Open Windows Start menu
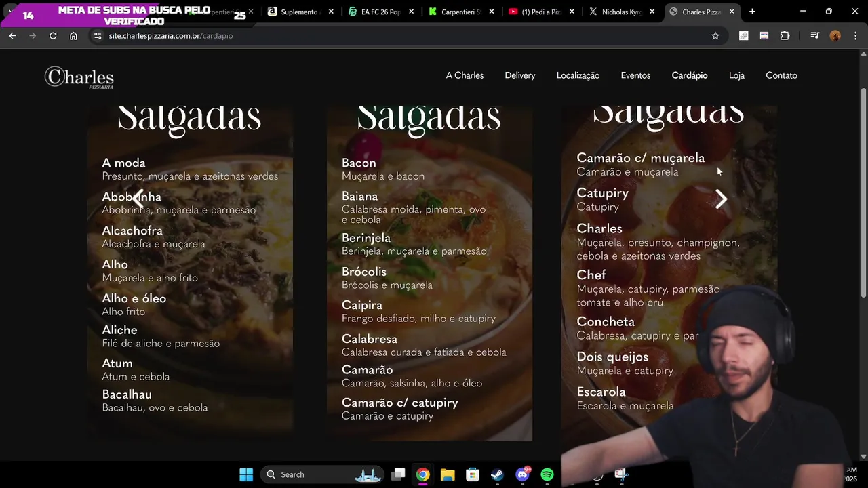Screen dimensions: 868x488 (x=246, y=474)
